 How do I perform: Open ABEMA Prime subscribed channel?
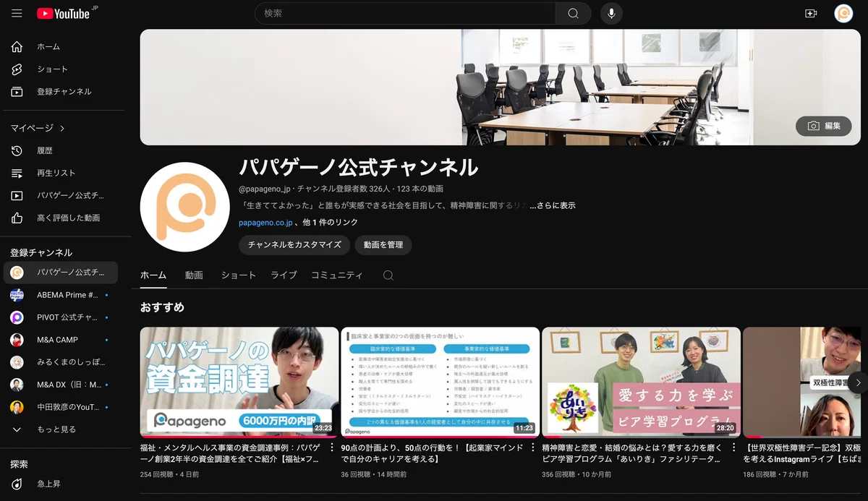60,295
